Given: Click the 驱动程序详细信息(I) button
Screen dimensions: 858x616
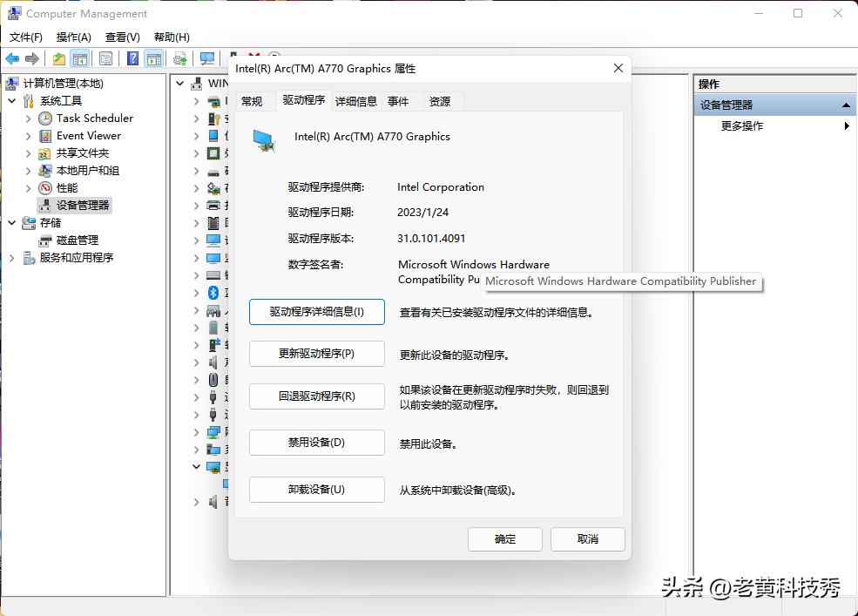Looking at the screenshot, I should (316, 311).
